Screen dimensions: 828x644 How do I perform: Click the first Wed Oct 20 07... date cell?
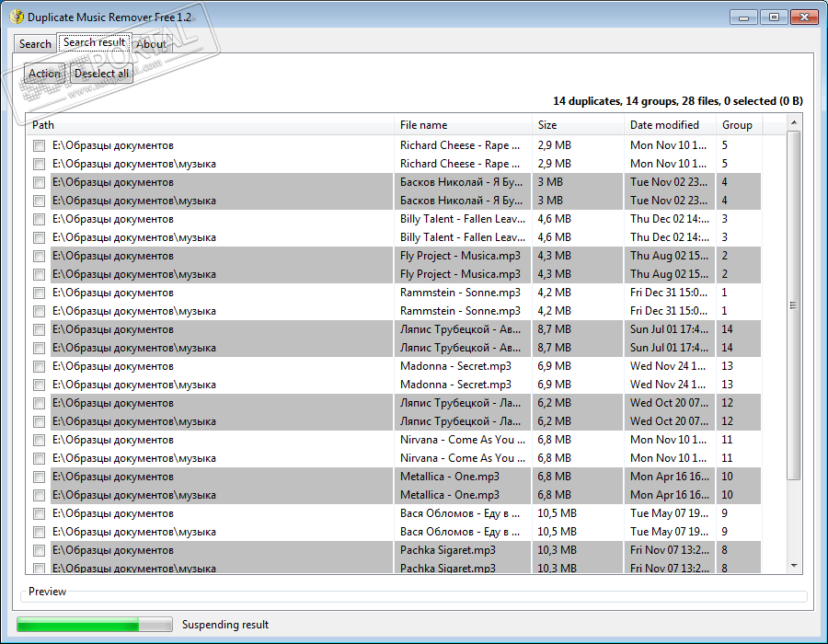[669, 403]
